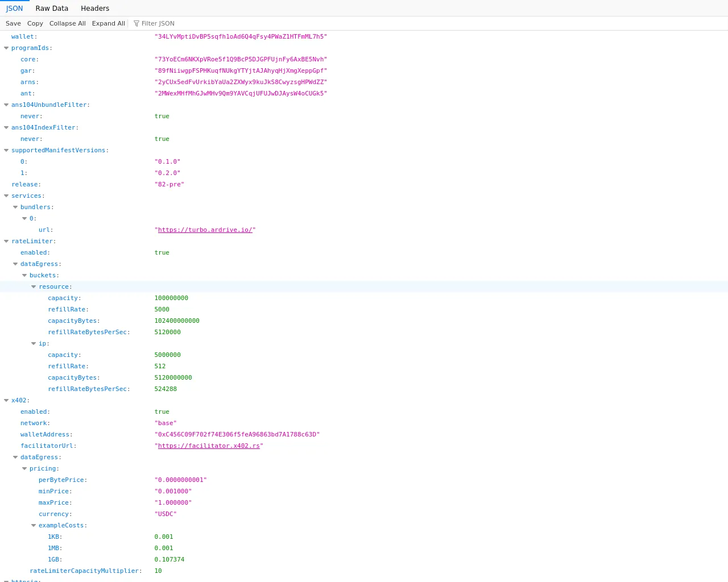This screenshot has width=728, height=582.
Task: Select the arns program ID value
Action: tap(241, 82)
